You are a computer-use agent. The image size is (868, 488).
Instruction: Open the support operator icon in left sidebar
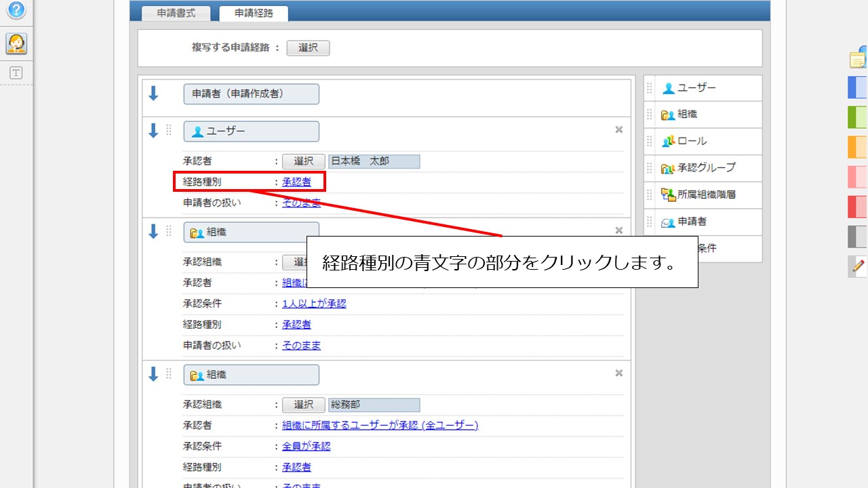point(16,44)
